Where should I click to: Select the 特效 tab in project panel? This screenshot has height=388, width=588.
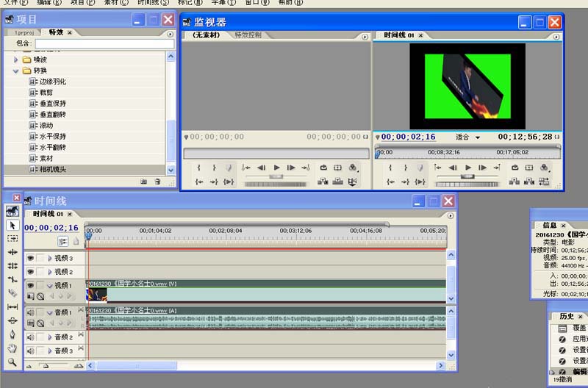(x=56, y=32)
